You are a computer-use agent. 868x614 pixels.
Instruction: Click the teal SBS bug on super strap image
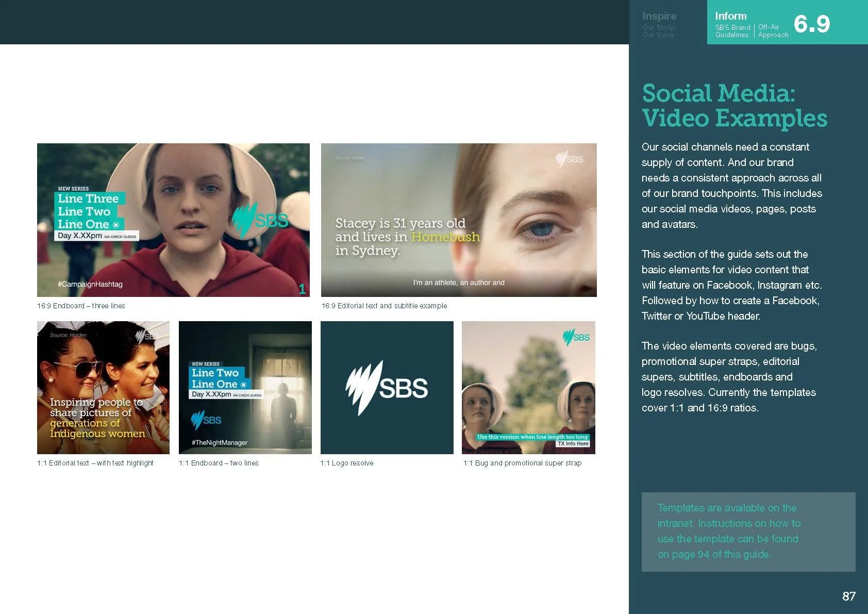coord(576,337)
